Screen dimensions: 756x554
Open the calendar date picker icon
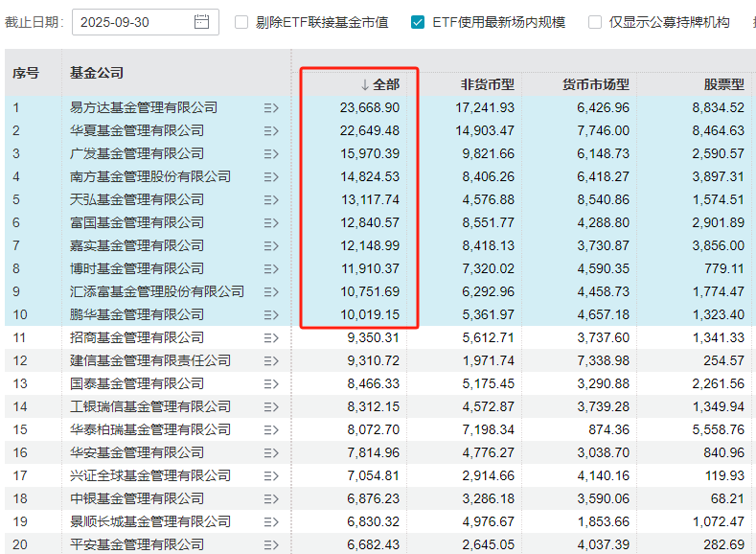(201, 22)
